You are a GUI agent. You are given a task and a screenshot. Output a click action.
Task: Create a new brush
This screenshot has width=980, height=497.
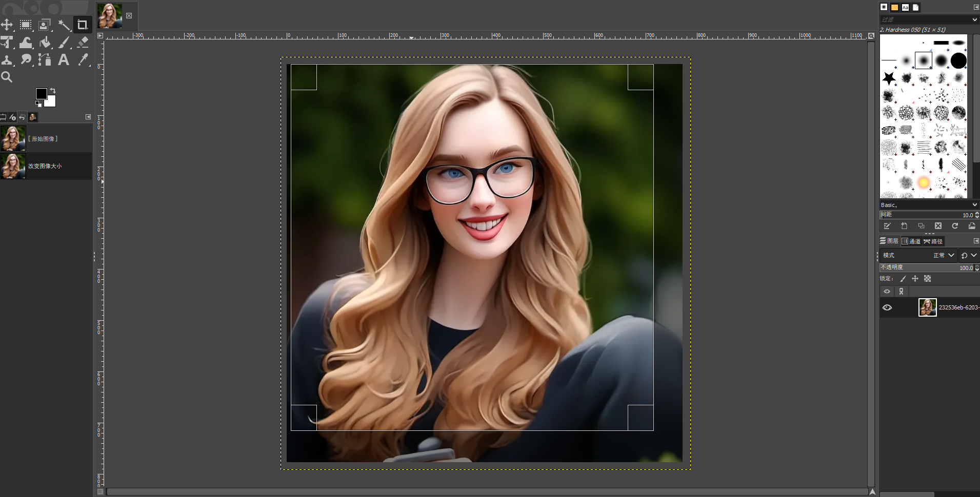pyautogui.click(x=904, y=226)
